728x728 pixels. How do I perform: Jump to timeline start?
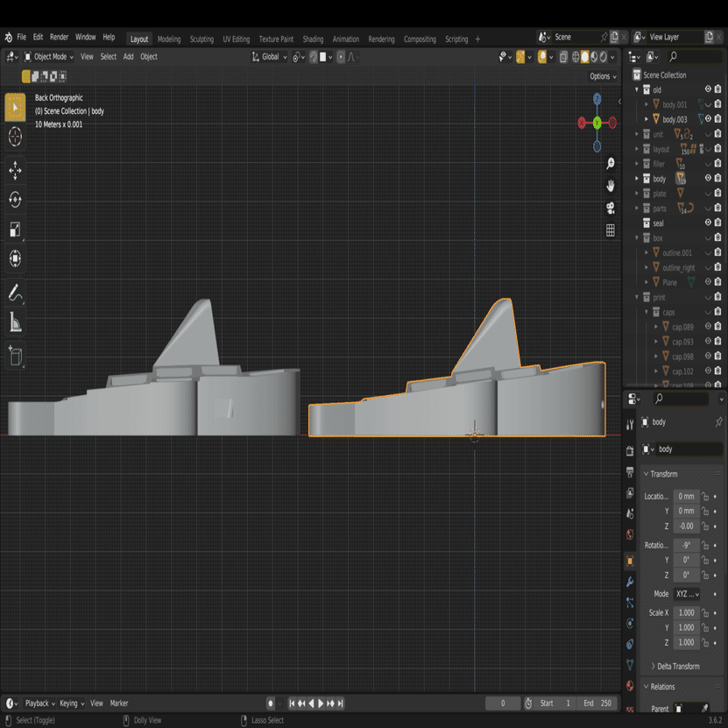292,703
